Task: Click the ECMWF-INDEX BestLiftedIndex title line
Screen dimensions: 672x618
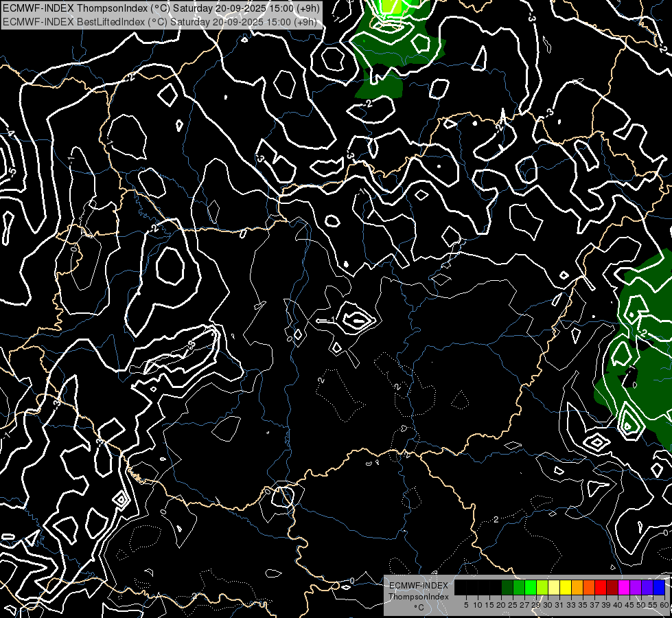Action: [x=161, y=21]
